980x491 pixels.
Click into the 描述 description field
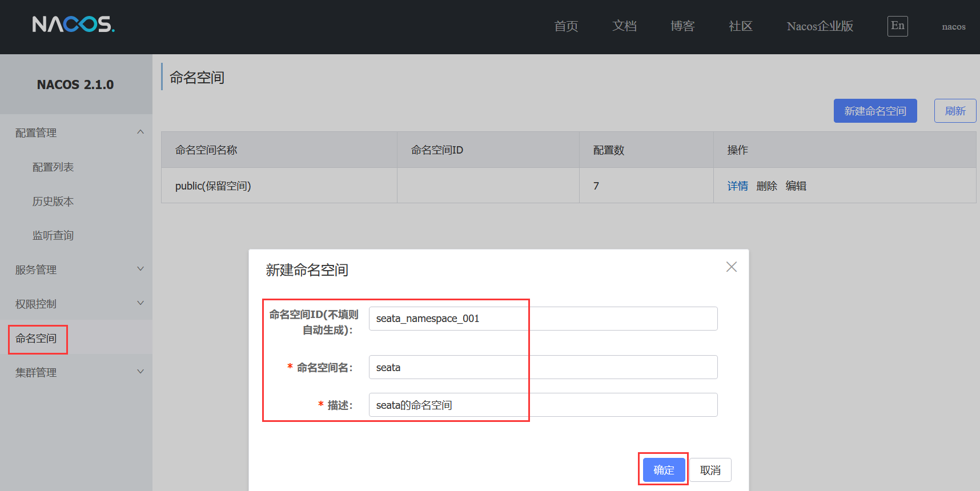tap(543, 405)
